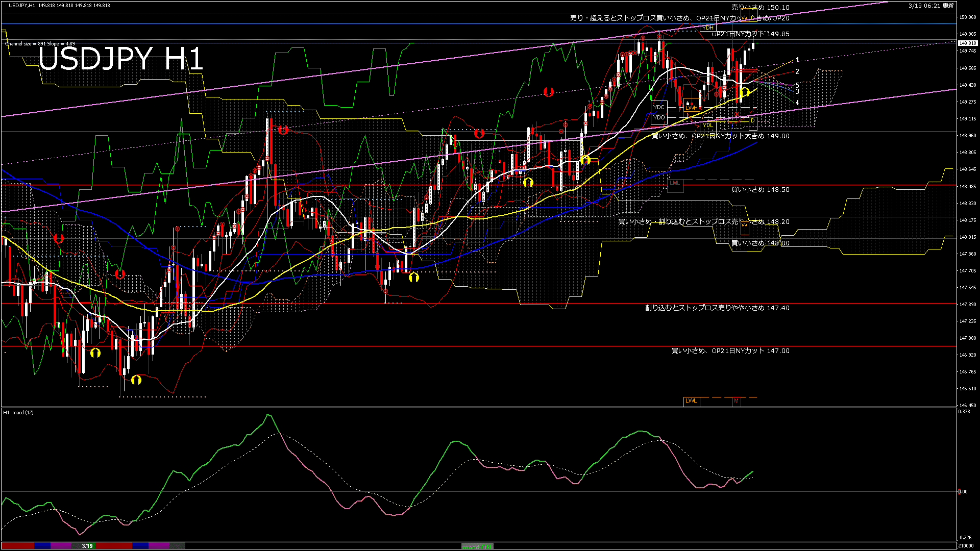Click the YDC label box
This screenshot has height=551, width=980.
coord(659,107)
